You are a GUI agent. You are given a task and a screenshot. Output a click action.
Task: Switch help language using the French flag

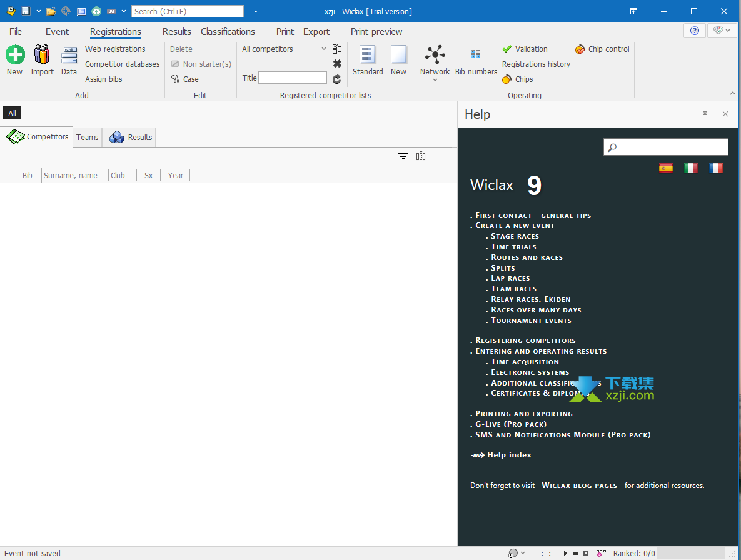pos(716,168)
